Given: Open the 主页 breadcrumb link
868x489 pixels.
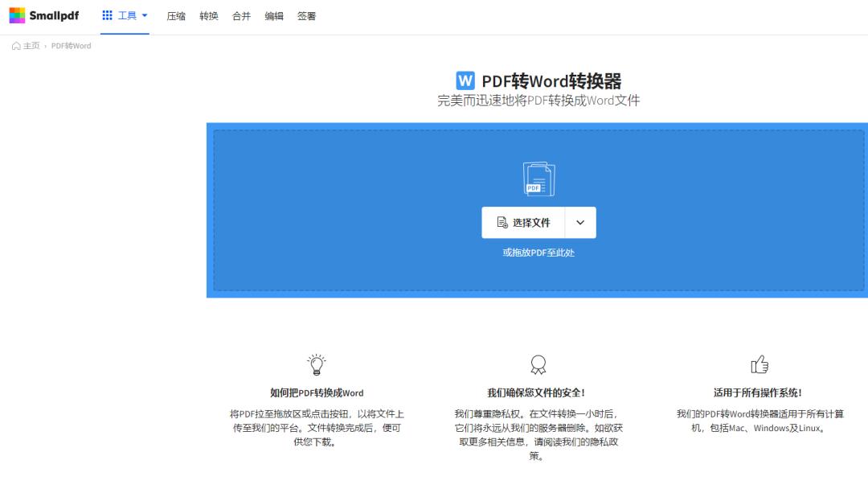Looking at the screenshot, I should click(29, 46).
